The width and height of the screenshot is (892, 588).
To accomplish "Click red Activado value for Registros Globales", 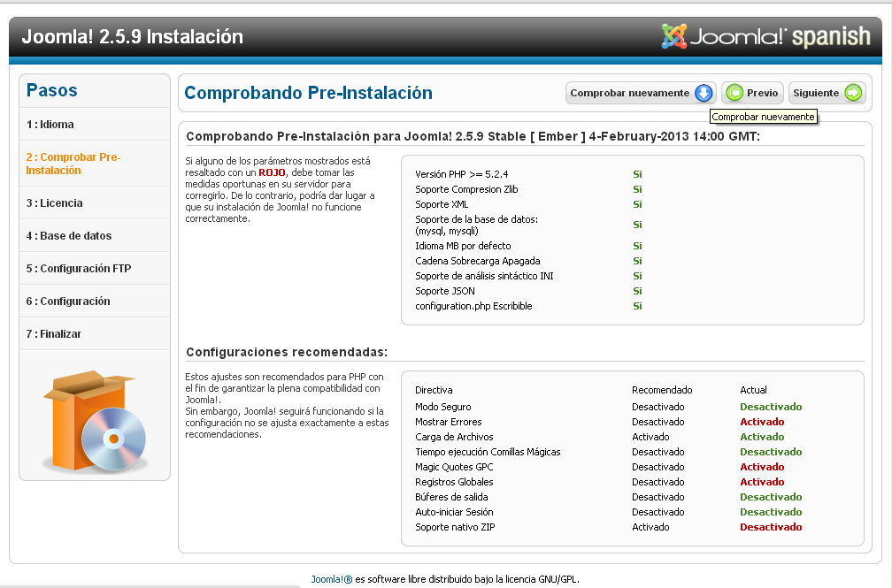I will point(762,482).
